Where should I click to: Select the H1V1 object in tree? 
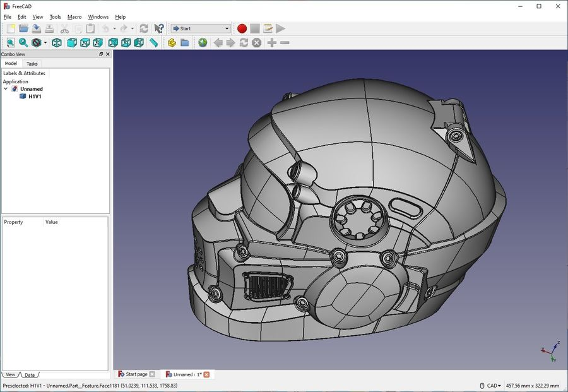click(x=35, y=97)
